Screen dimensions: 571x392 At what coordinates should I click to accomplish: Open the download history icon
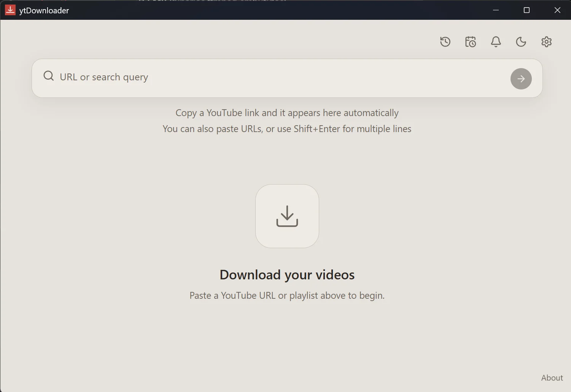pyautogui.click(x=445, y=41)
